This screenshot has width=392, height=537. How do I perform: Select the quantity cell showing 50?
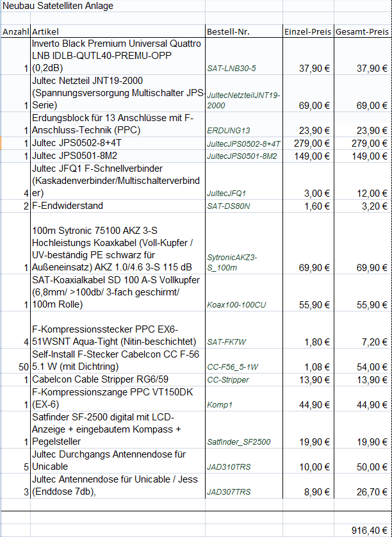click(x=22, y=367)
